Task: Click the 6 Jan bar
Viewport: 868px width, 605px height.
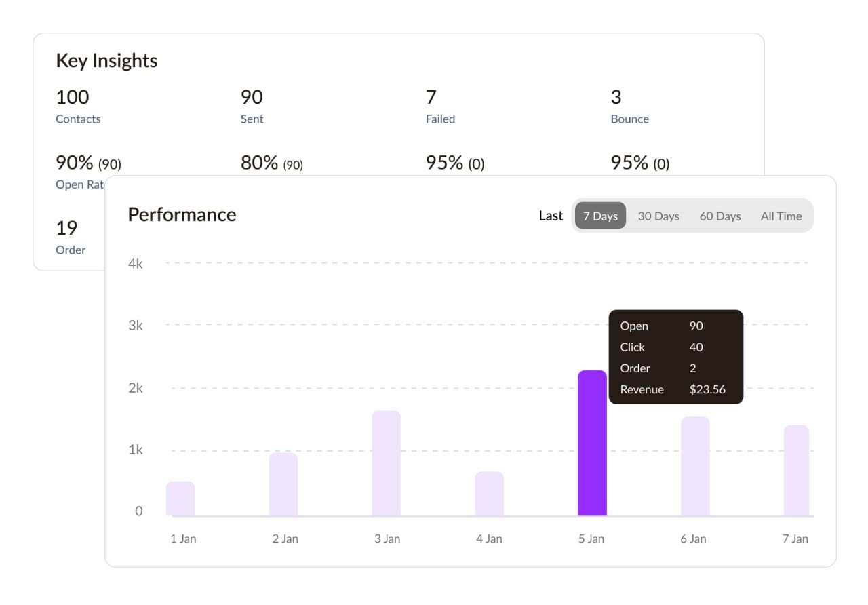Action: (x=695, y=467)
